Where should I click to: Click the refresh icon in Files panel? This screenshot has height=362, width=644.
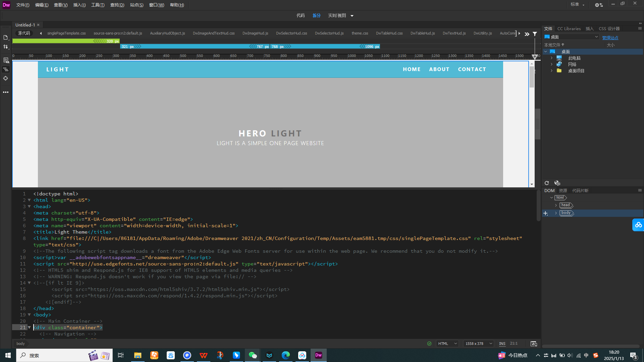click(547, 183)
